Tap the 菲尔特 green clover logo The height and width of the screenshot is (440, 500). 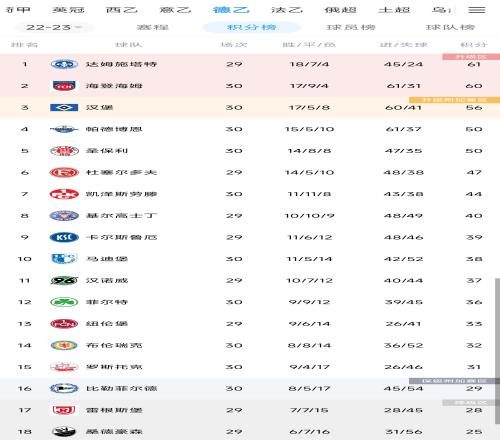pos(64,302)
